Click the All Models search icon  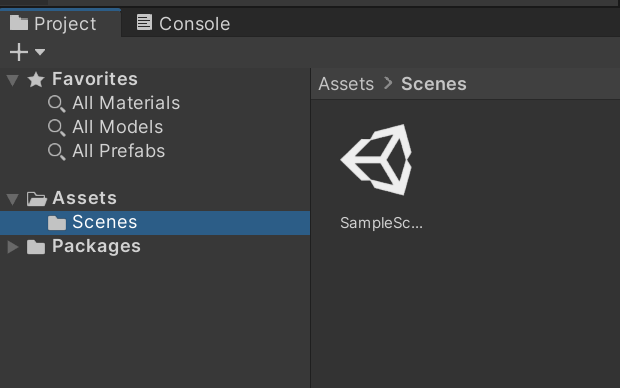57,128
